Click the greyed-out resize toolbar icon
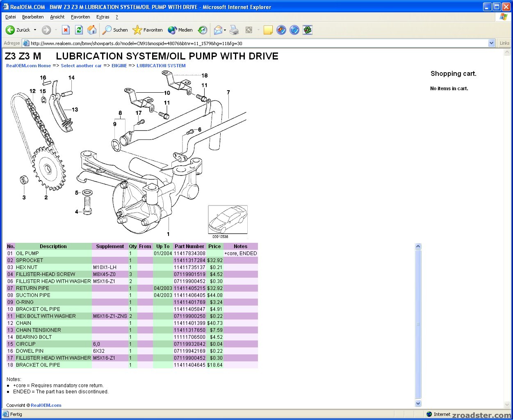This screenshot has height=420, width=513. (249, 30)
